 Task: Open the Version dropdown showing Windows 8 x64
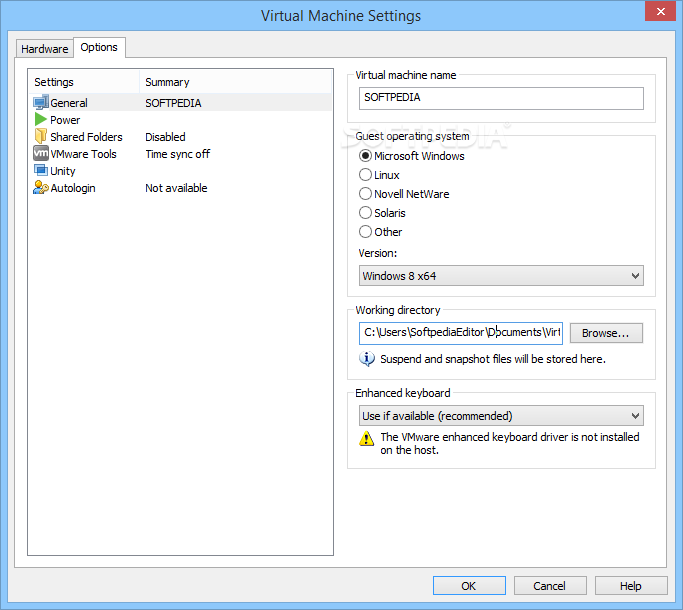(501, 276)
